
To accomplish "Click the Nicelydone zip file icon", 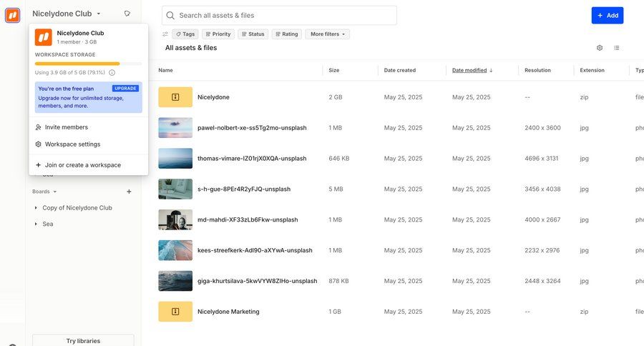I will (x=175, y=97).
